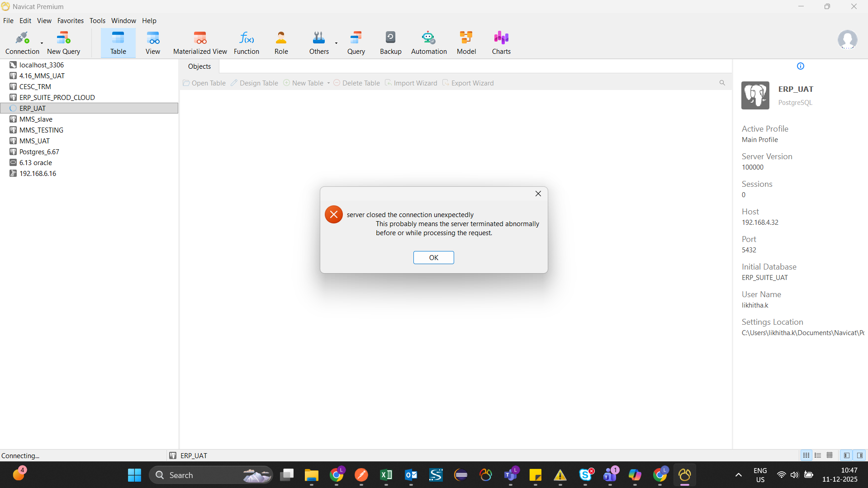Select the Table objects button
Image resolution: width=868 pixels, height=488 pixels.
(x=118, y=43)
